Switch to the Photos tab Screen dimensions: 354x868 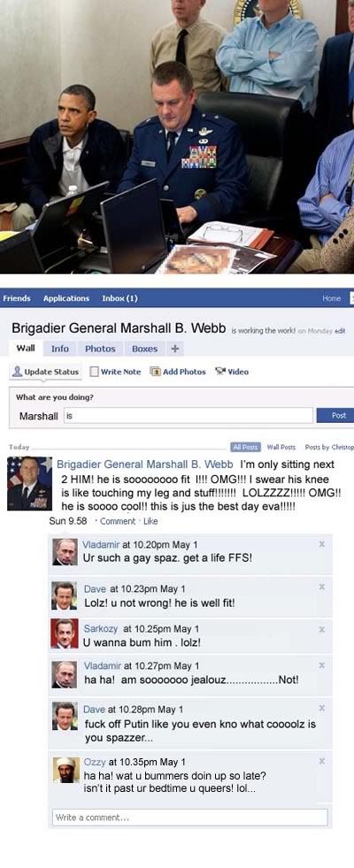[100, 349]
